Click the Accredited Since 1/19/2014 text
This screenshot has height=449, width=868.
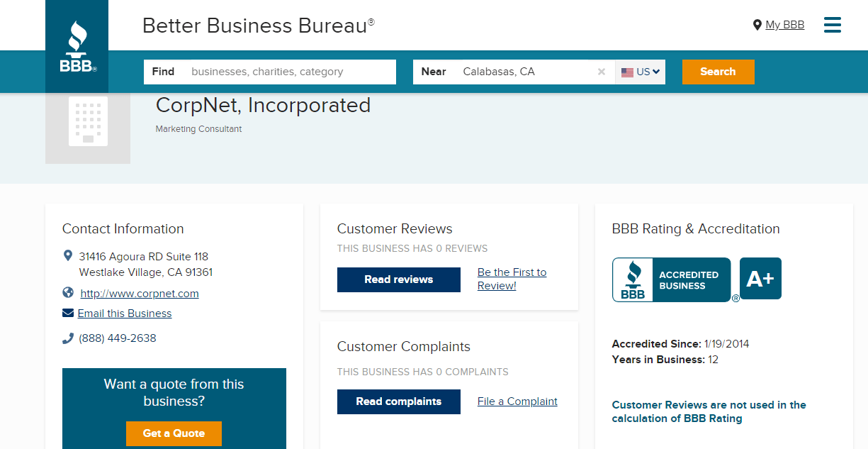pyautogui.click(x=680, y=344)
